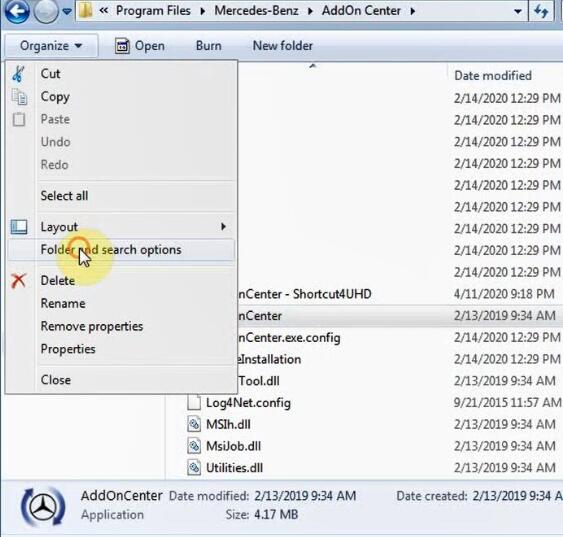Click the copy pages icon beside Copy
563x537 pixels.
pos(19,97)
